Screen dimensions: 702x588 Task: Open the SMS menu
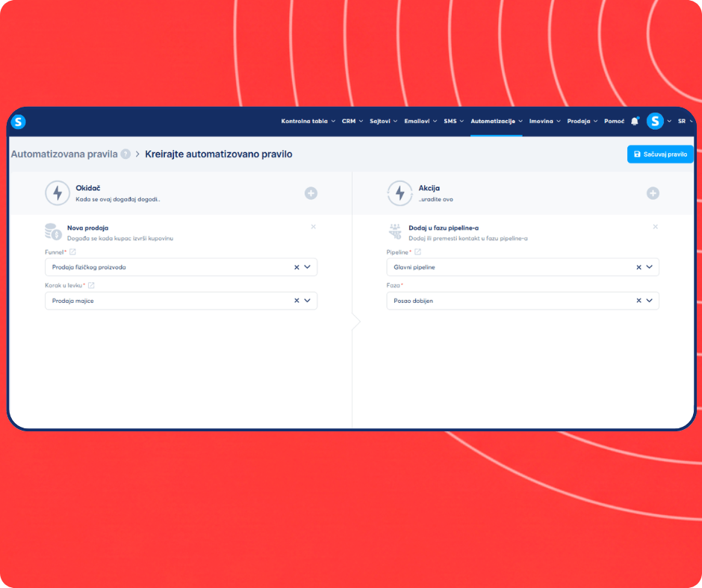click(453, 122)
